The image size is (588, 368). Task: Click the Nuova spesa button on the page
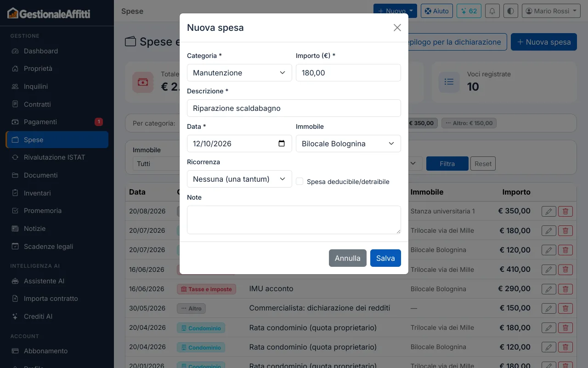point(544,42)
